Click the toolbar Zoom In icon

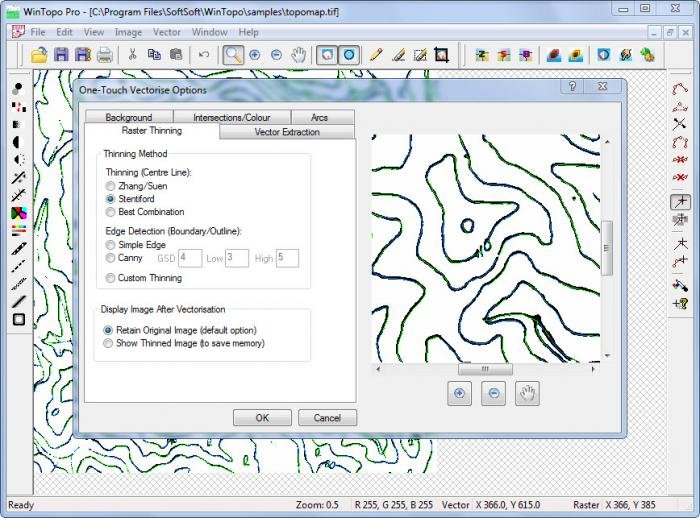(255, 55)
